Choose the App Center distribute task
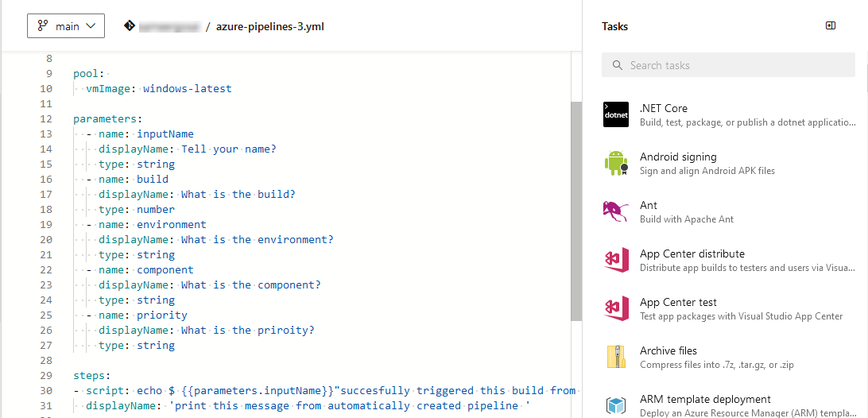The width and height of the screenshot is (868, 418). [728, 260]
